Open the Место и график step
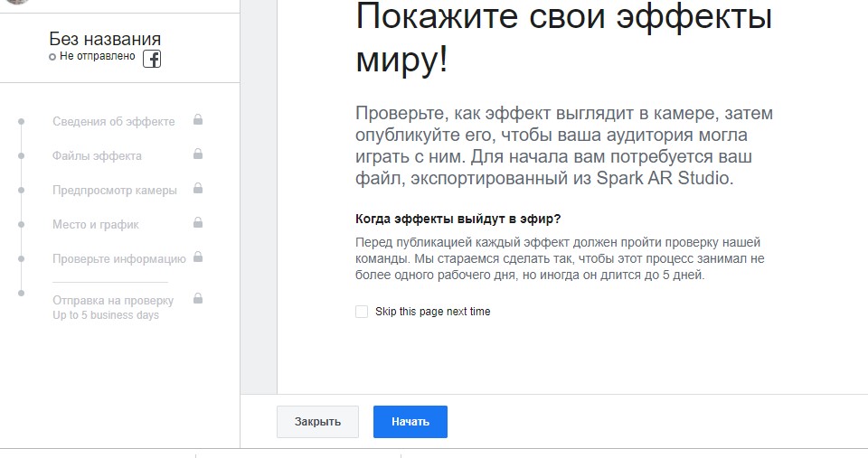 click(x=96, y=225)
